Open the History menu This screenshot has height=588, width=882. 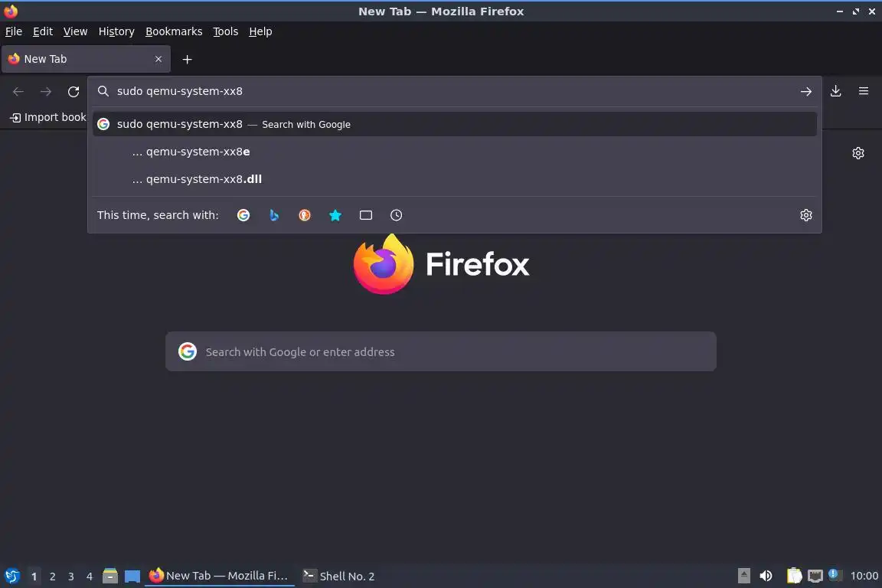116,31
